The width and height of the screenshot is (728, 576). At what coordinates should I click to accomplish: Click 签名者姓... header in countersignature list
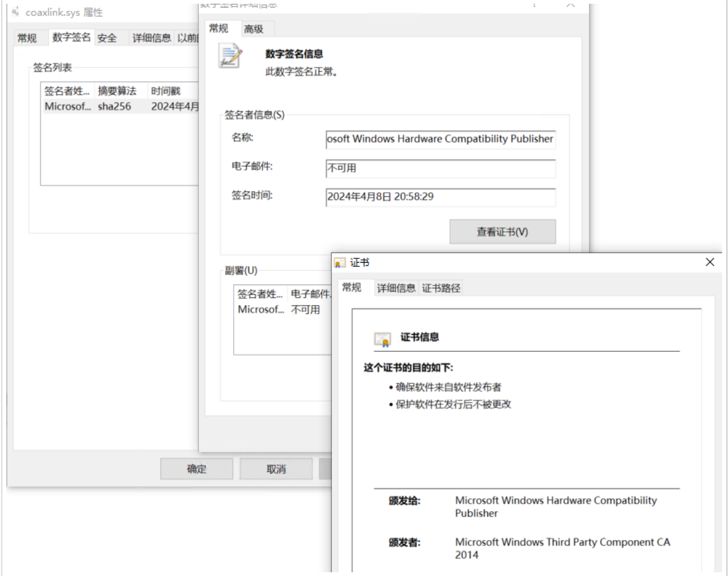click(x=260, y=294)
